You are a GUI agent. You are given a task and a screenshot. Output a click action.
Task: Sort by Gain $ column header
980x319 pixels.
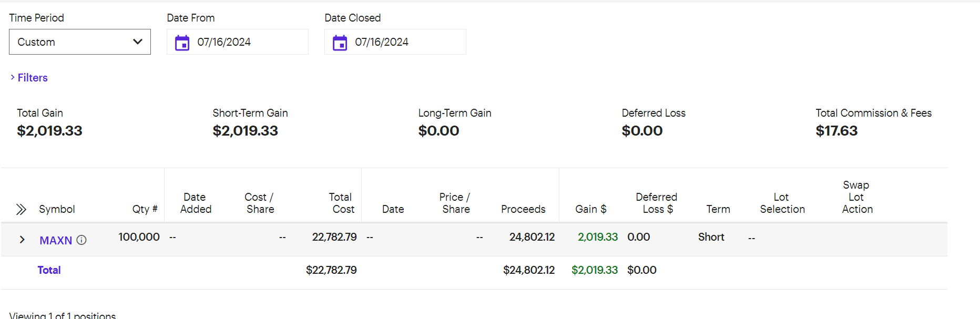(591, 209)
